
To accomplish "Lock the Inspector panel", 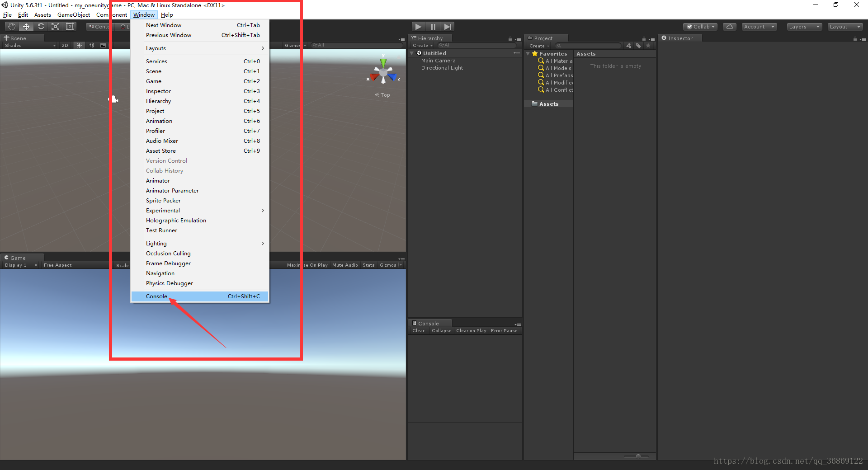I will (x=855, y=39).
